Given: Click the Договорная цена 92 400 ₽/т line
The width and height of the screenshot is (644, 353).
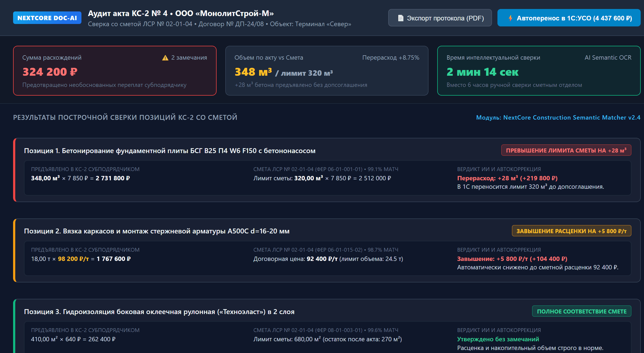Looking at the screenshot, I should (328, 259).
